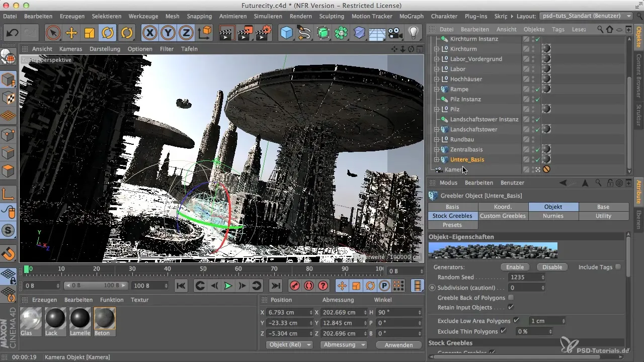Open the spline pen tool icon
644x362 pixels.
pyautogui.click(x=304, y=33)
